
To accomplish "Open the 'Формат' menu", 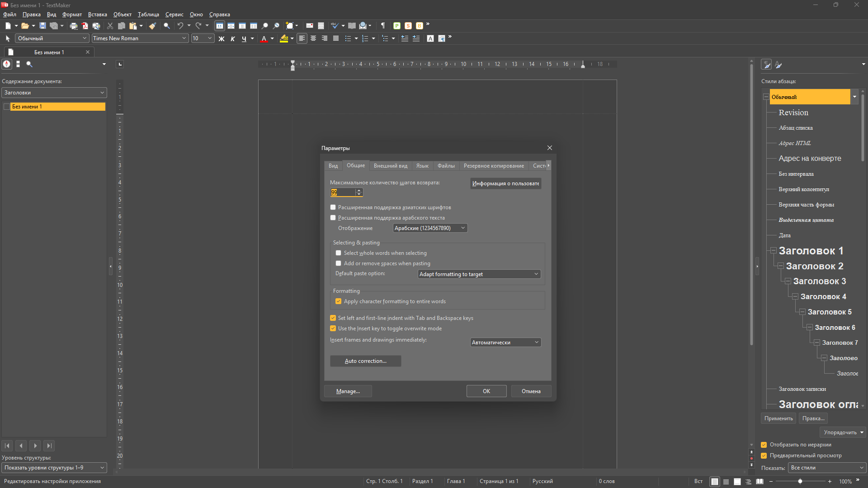I will pos(72,14).
